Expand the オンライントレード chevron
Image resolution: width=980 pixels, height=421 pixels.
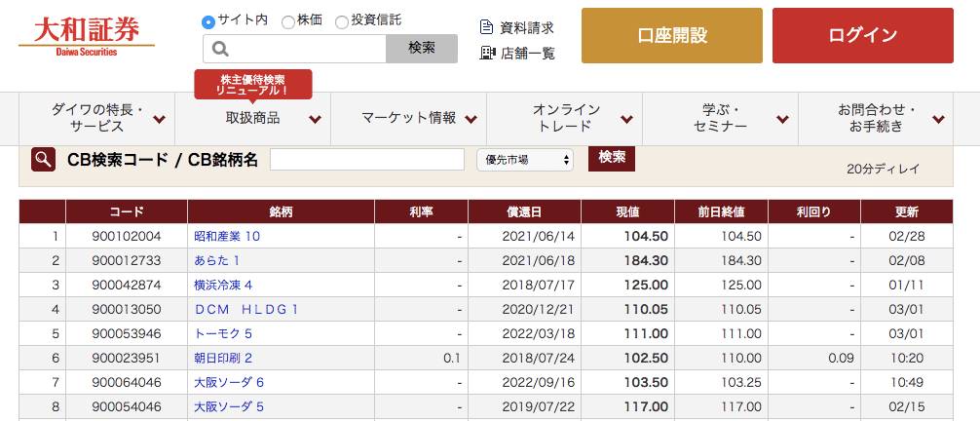click(627, 119)
